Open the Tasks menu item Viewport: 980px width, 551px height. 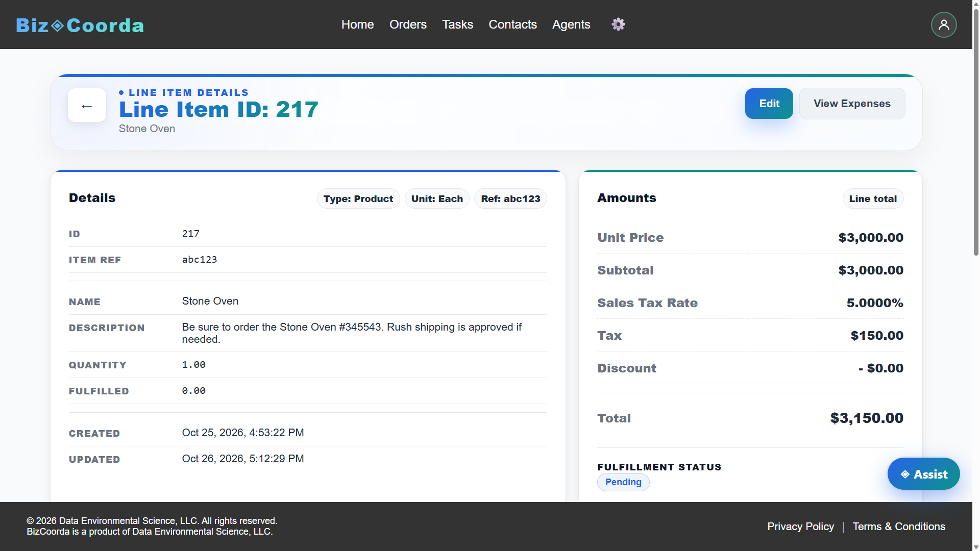(x=457, y=24)
